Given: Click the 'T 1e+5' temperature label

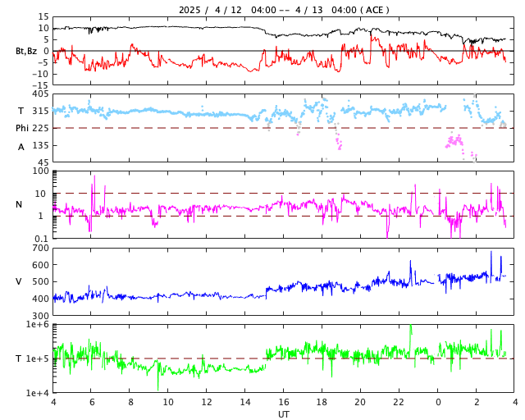Looking at the screenshot, I should tap(32, 358).
